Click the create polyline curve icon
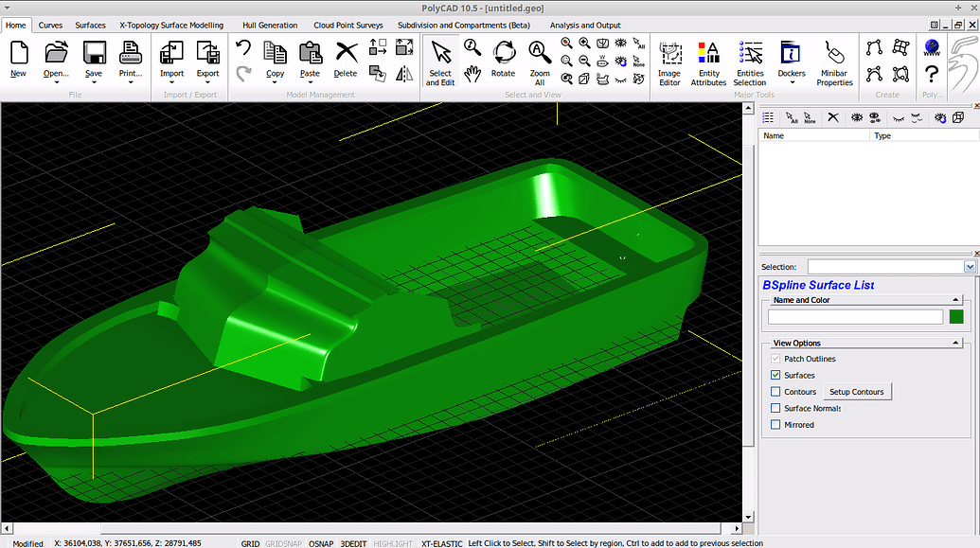Image resolution: width=980 pixels, height=548 pixels. click(x=874, y=47)
